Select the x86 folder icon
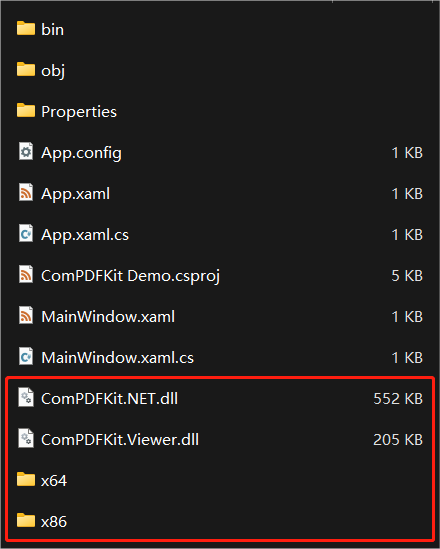This screenshot has width=440, height=549. click(x=26, y=520)
